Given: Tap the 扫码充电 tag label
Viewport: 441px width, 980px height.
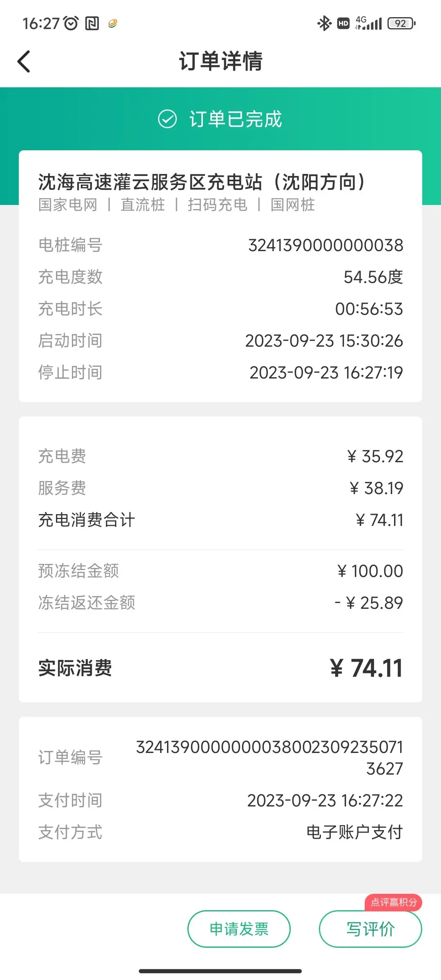Looking at the screenshot, I should [x=218, y=205].
